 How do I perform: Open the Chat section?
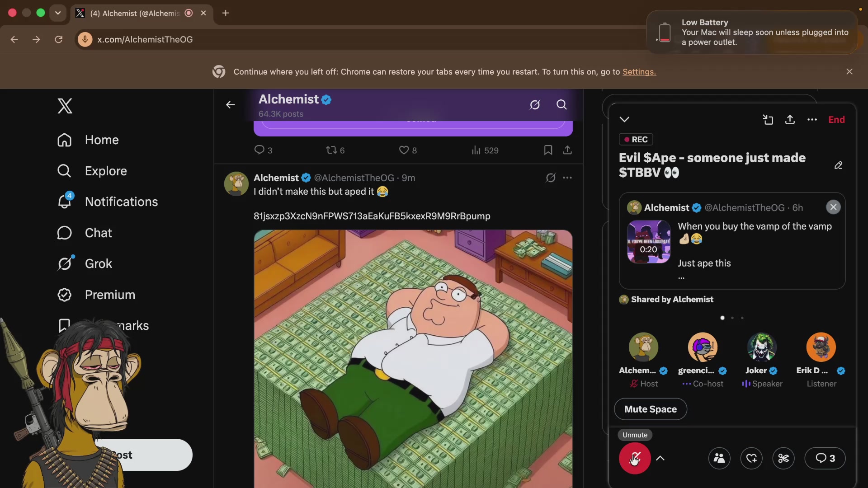[85, 233]
